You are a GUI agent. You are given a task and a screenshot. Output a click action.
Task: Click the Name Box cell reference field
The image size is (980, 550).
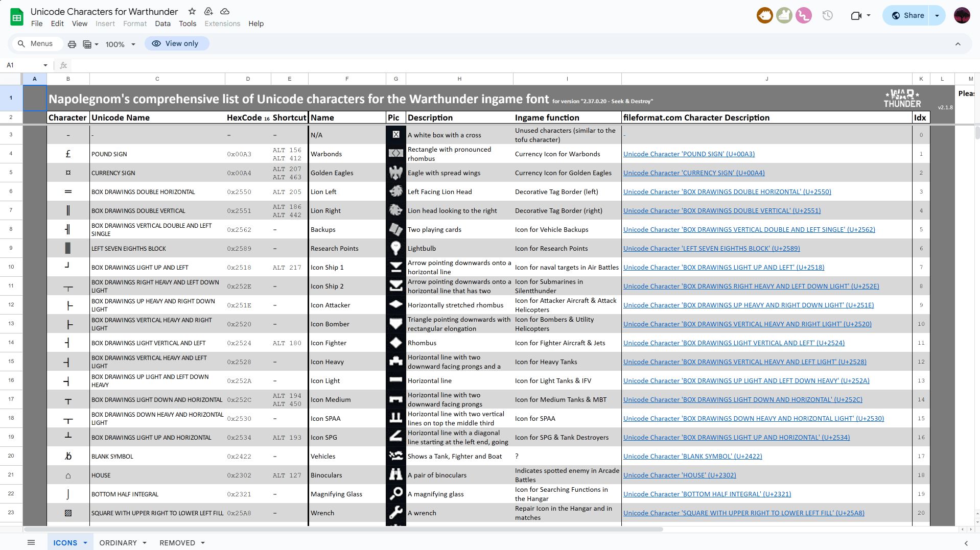[x=23, y=65]
